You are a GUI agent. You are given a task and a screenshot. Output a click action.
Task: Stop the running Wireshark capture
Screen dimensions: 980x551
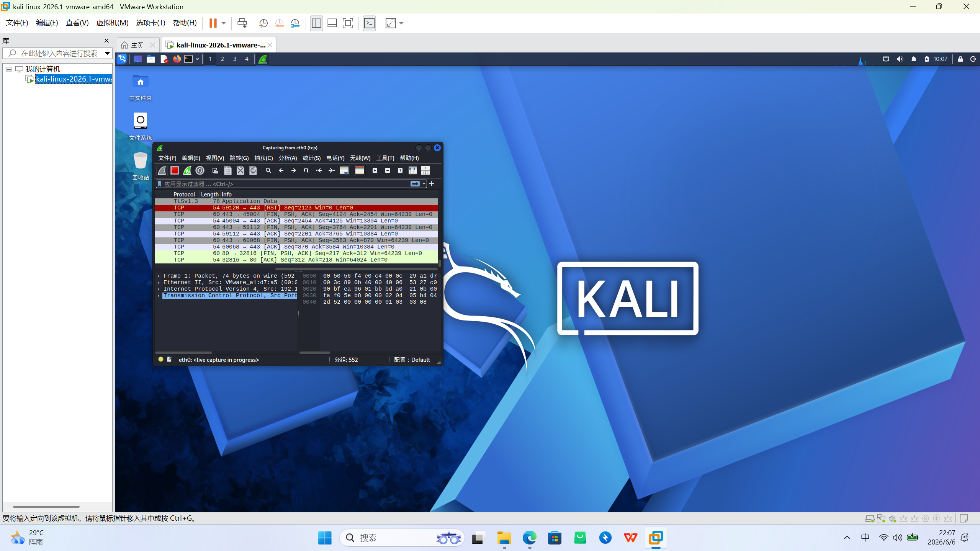(x=175, y=170)
